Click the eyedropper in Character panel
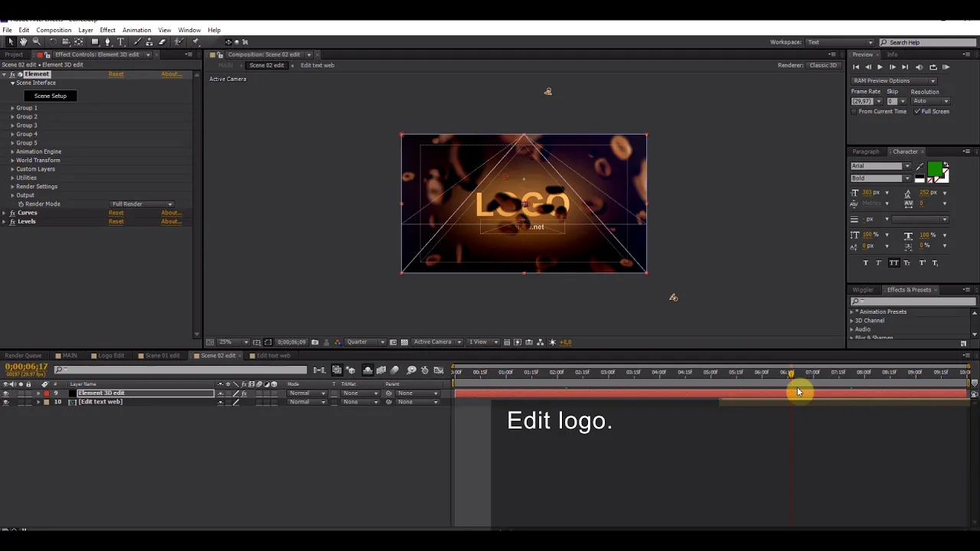 [920, 167]
